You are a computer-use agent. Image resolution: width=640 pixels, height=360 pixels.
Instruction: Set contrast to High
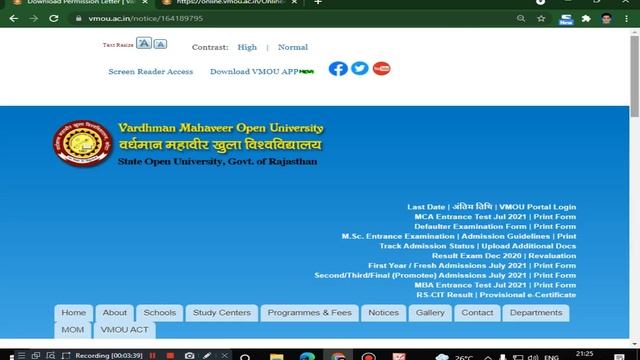pyautogui.click(x=247, y=47)
